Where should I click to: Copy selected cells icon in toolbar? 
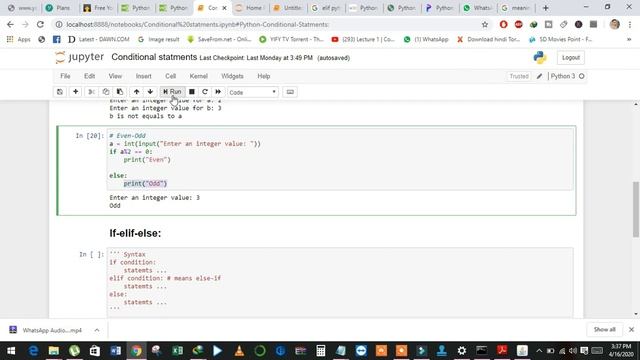[x=106, y=92]
